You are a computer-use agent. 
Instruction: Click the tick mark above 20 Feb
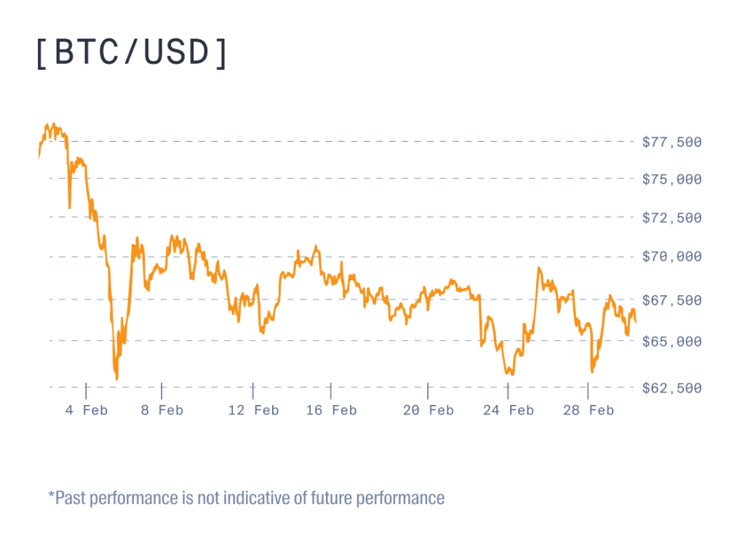[x=428, y=391]
